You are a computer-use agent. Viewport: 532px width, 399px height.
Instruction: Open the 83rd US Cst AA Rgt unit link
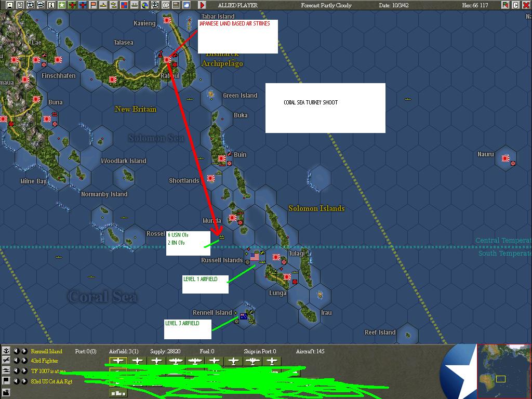tap(51, 381)
